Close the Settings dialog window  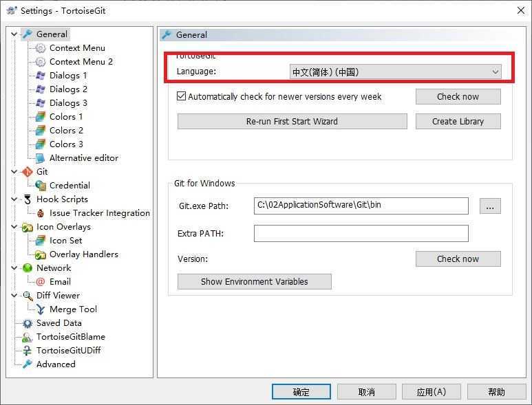point(521,10)
